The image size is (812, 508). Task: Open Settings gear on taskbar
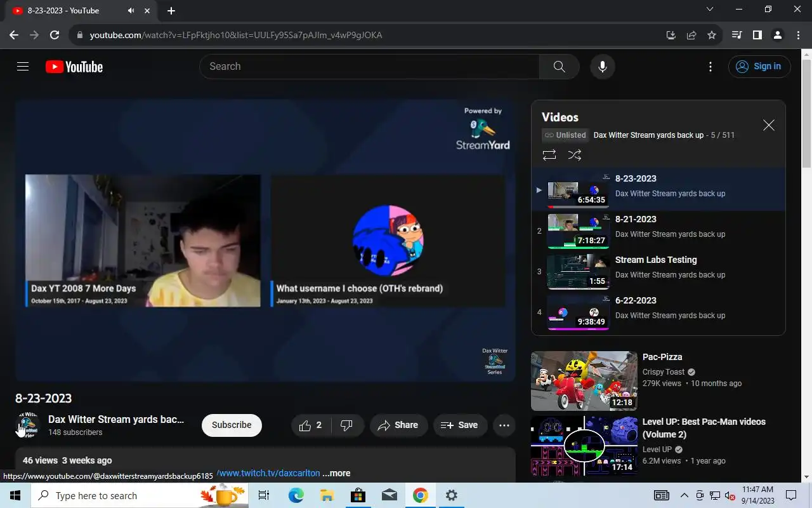(x=451, y=495)
